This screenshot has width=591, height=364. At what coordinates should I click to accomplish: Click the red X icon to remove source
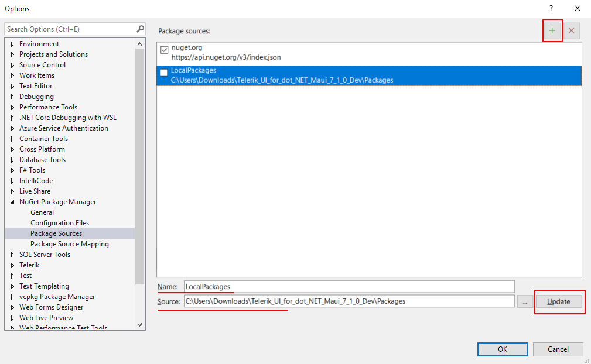(x=571, y=30)
